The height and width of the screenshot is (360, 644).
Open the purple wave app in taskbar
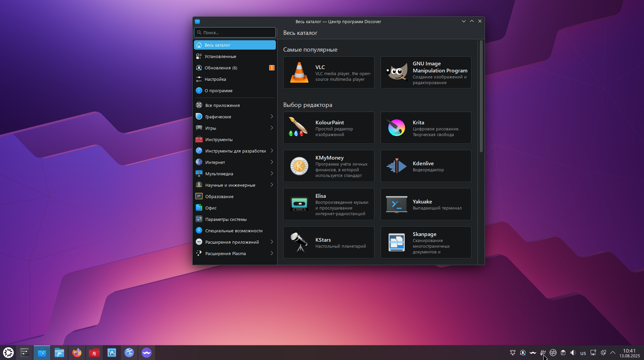tap(147, 353)
